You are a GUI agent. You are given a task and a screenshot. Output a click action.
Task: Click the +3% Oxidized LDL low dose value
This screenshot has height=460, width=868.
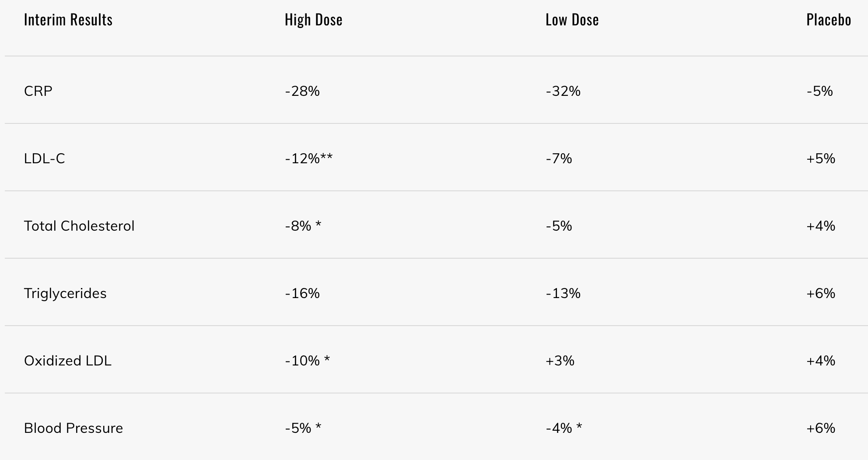click(x=560, y=361)
